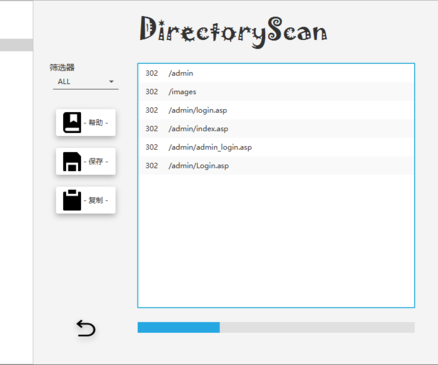Select the /admin/login.asp result row
This screenshot has width=438, height=365.
[x=276, y=110]
